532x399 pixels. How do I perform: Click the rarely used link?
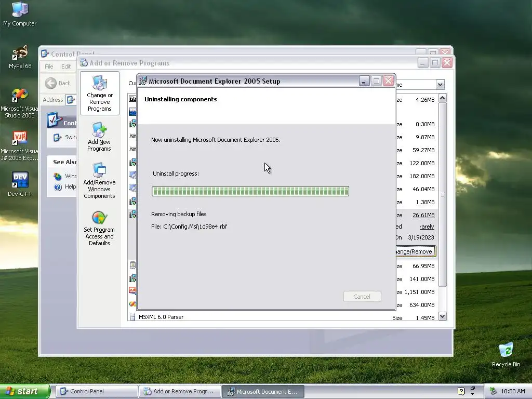point(427,227)
